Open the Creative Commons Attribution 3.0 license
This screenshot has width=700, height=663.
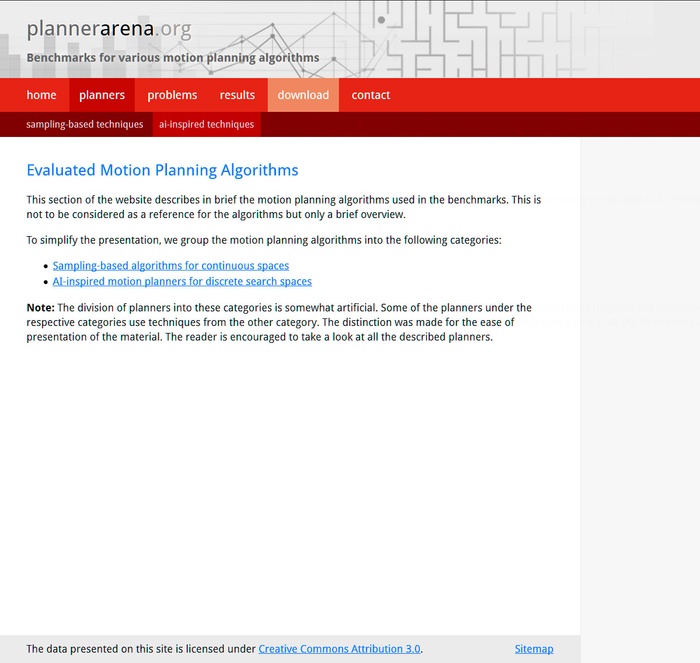tap(339, 649)
